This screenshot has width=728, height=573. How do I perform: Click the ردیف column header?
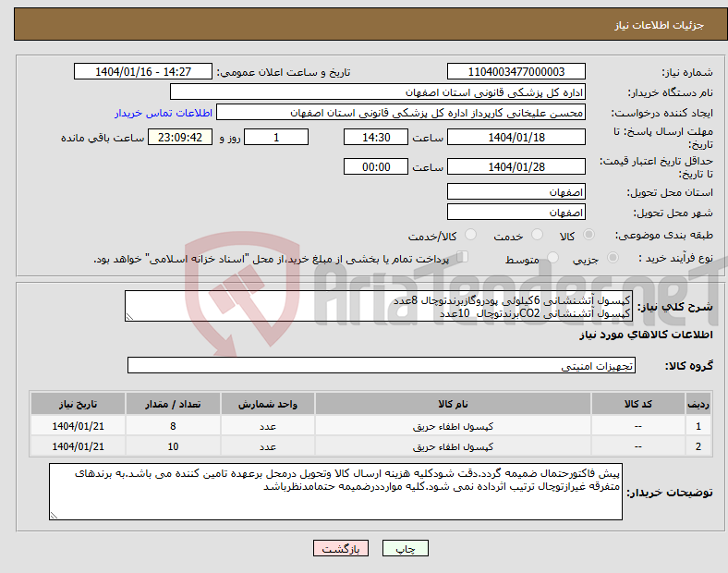[698, 404]
